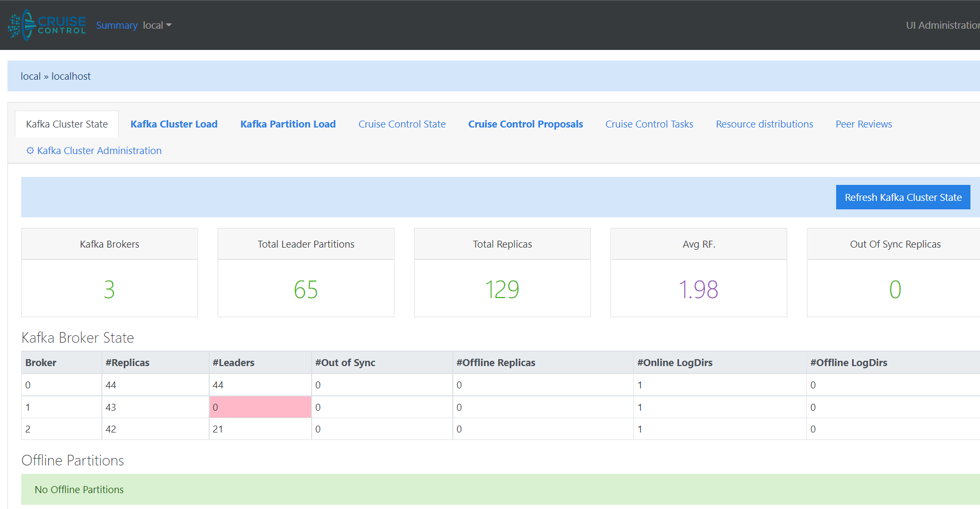Click leaders value 21 for broker 2
Viewport: 980px width, 509px height.
pyautogui.click(x=218, y=429)
